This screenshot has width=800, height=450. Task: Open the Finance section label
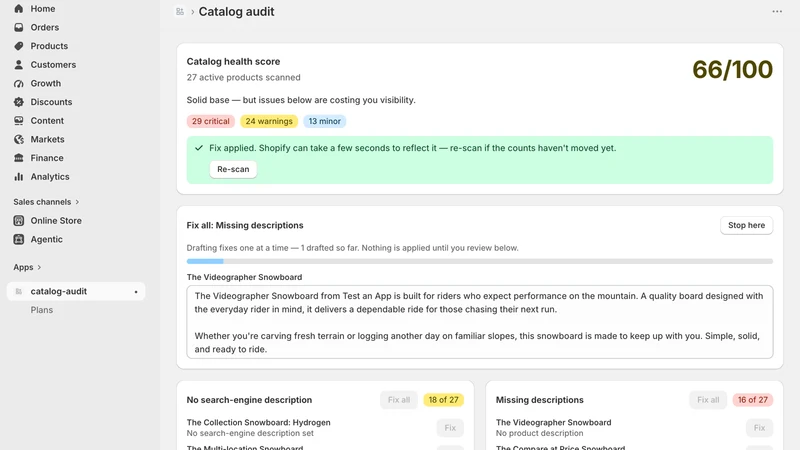point(47,158)
